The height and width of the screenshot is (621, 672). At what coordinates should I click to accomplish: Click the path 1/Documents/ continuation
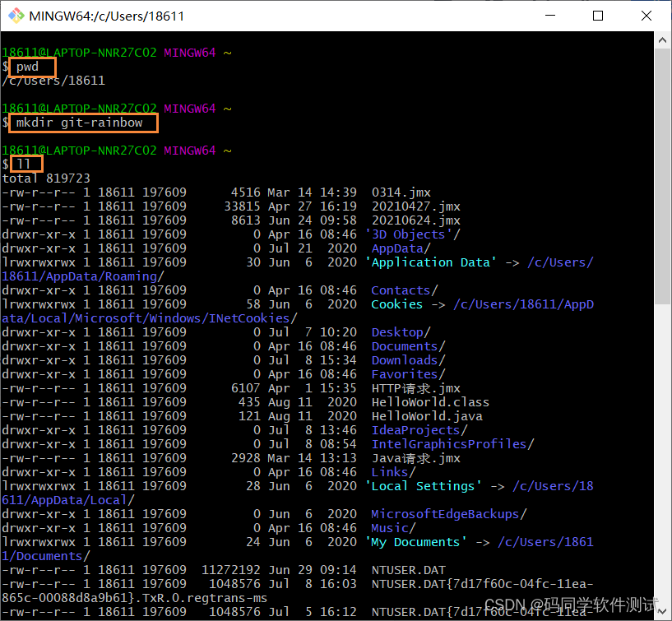tap(46, 556)
